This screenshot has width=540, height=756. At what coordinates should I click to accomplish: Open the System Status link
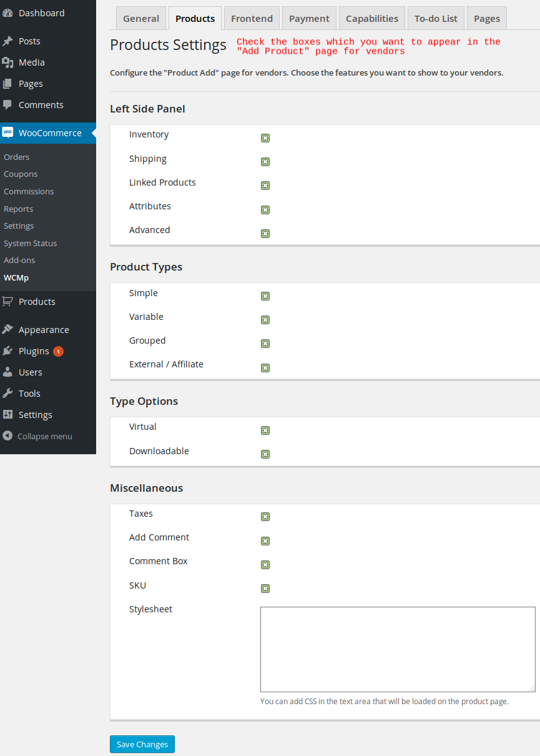(30, 243)
